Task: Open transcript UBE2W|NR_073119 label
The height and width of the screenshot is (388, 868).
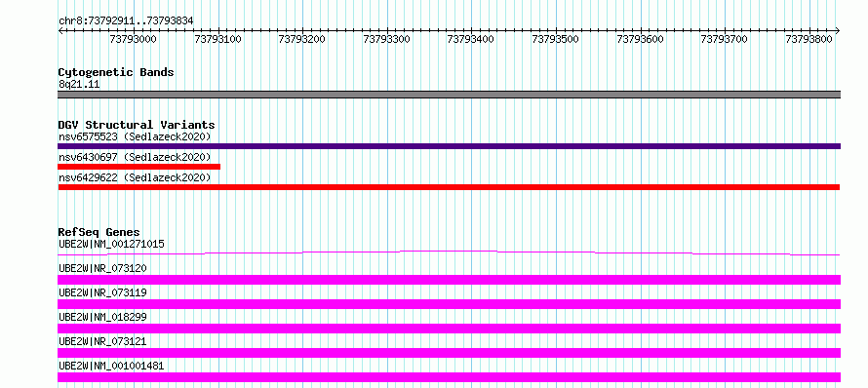Action: pos(102,292)
